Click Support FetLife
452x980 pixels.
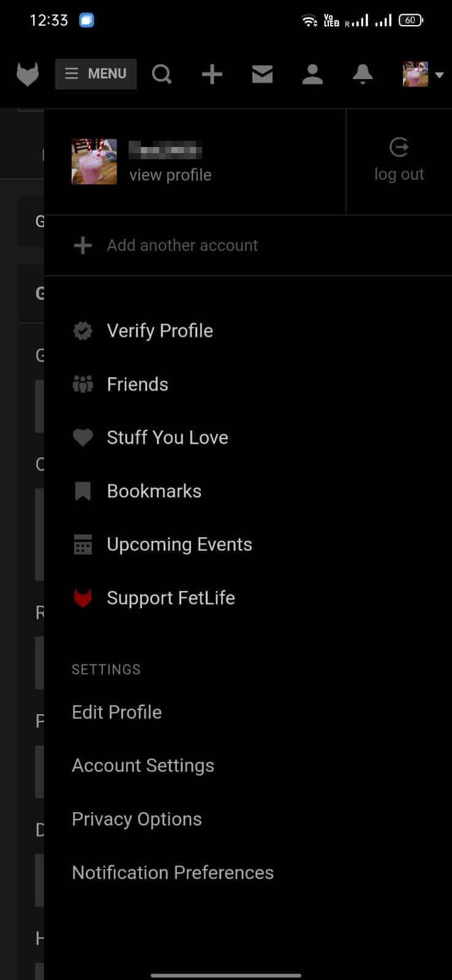coord(170,598)
